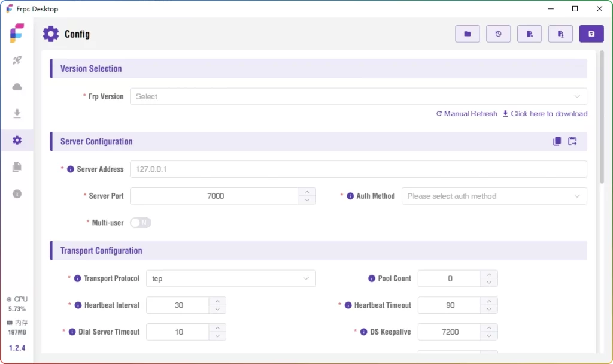
Task: Open the Frp Version select dropdown
Action: click(358, 96)
